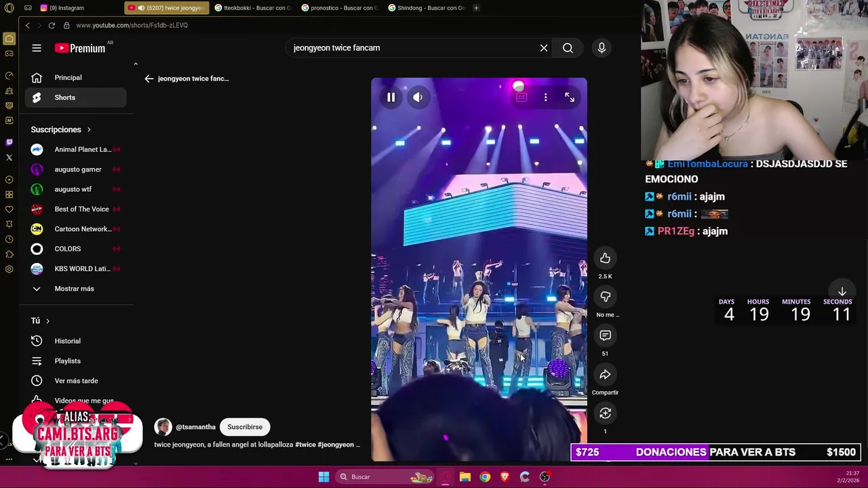The width and height of the screenshot is (868, 488).
Task: Open the comments with 51 replies
Action: pyautogui.click(x=605, y=335)
